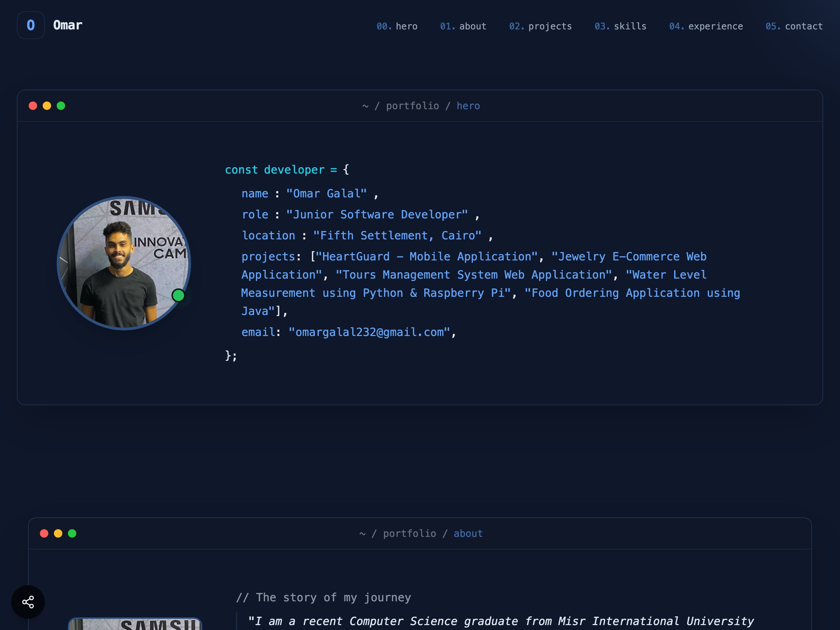Click the name value "Omar Galal"
Viewport: 840px width, 630px height.
pos(327,194)
